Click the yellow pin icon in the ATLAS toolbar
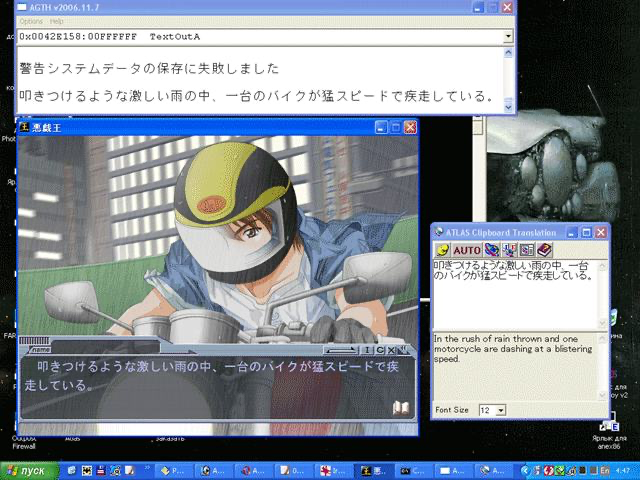The width and height of the screenshot is (640, 480). [442, 250]
